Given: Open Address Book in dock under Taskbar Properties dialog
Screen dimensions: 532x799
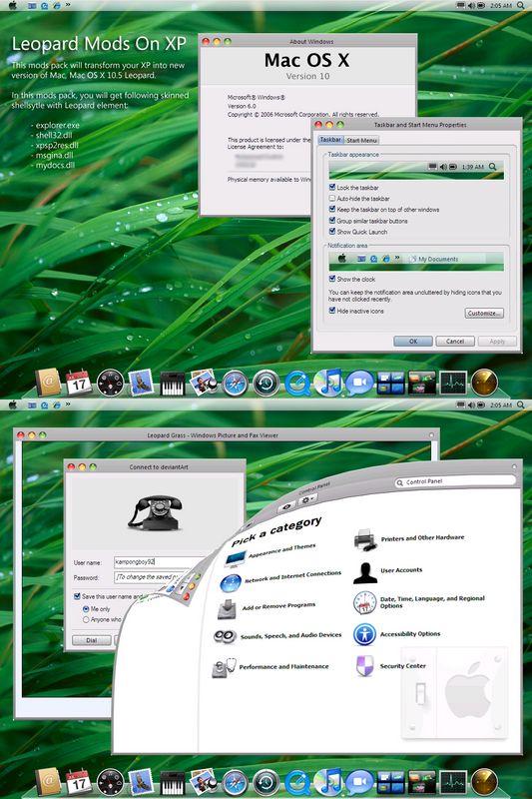Looking at the screenshot, I should pos(48,382).
